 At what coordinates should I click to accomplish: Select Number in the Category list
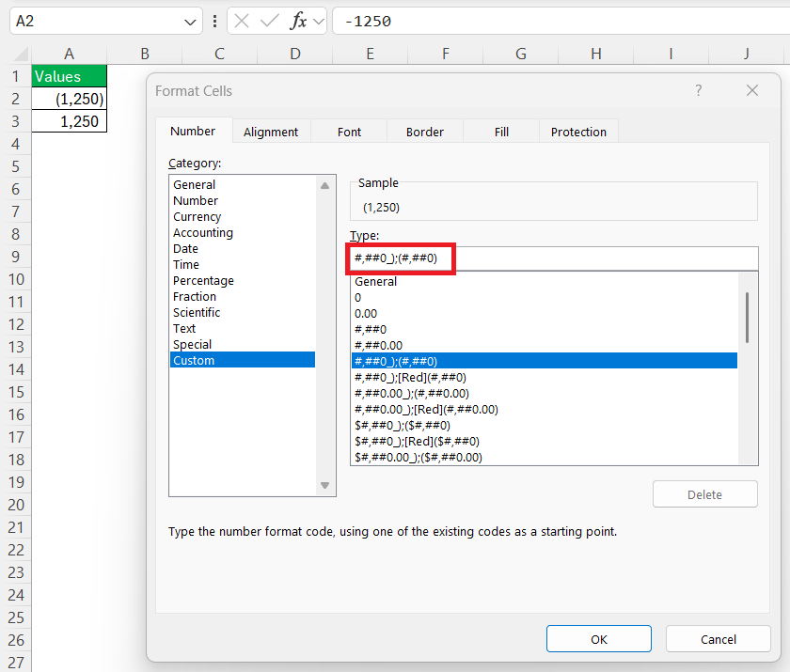[x=243, y=201]
